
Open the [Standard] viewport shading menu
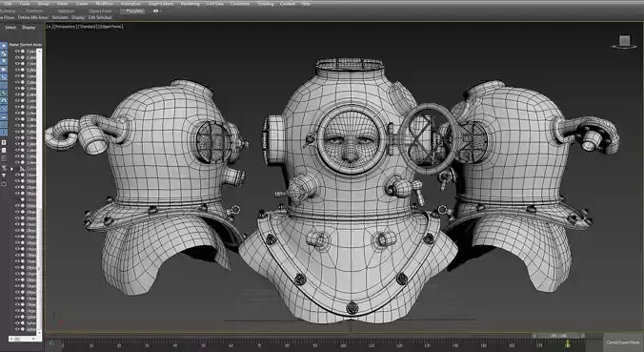pyautogui.click(x=87, y=27)
